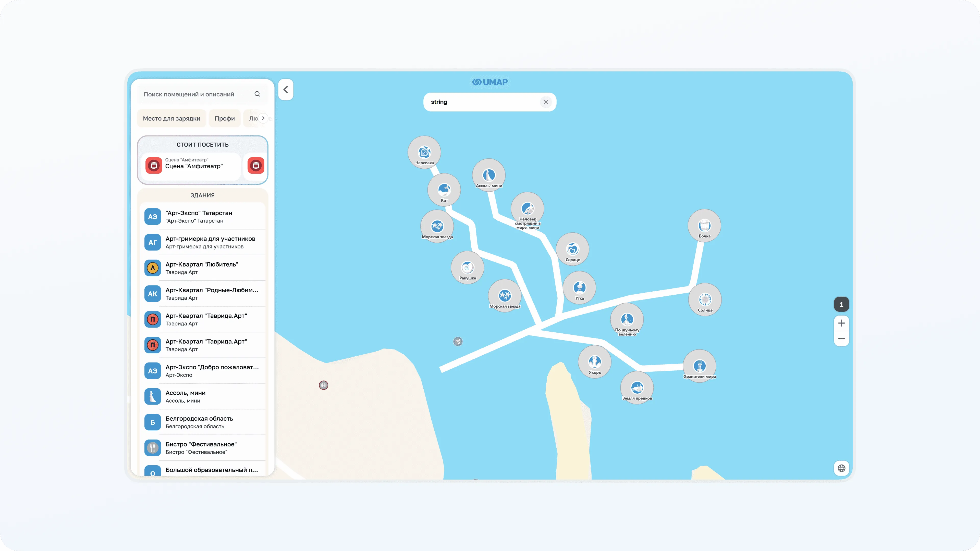The width and height of the screenshot is (980, 551).
Task: Click the floor 1 indicator button
Action: pos(841,304)
